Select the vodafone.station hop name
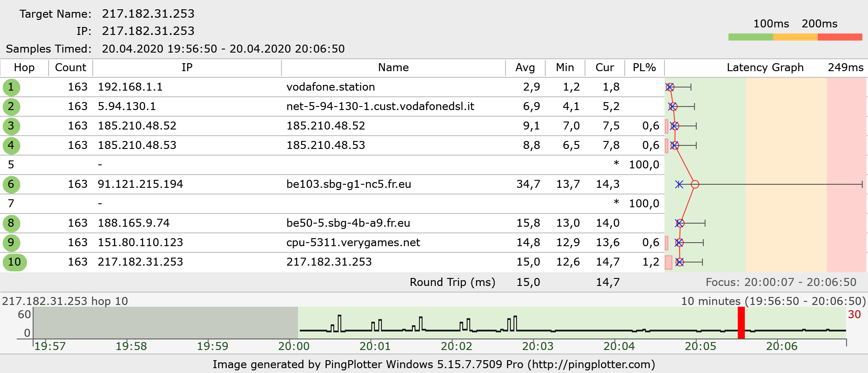 331,87
